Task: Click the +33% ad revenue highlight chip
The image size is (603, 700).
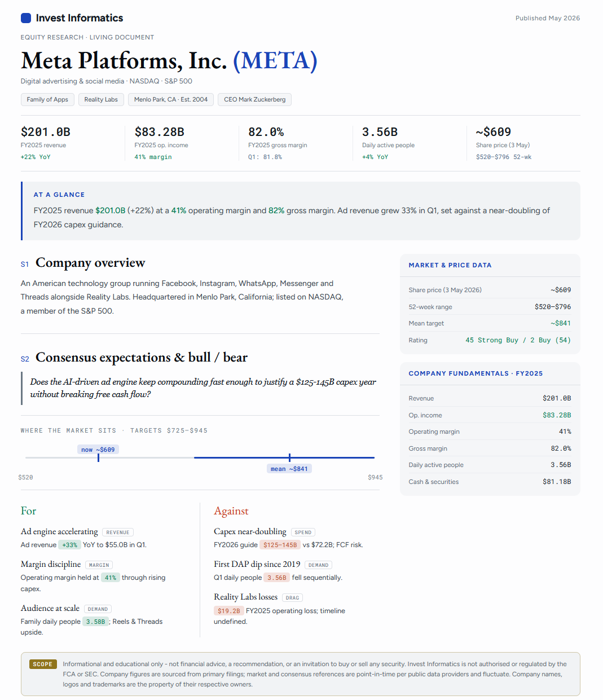Action: pyautogui.click(x=70, y=545)
